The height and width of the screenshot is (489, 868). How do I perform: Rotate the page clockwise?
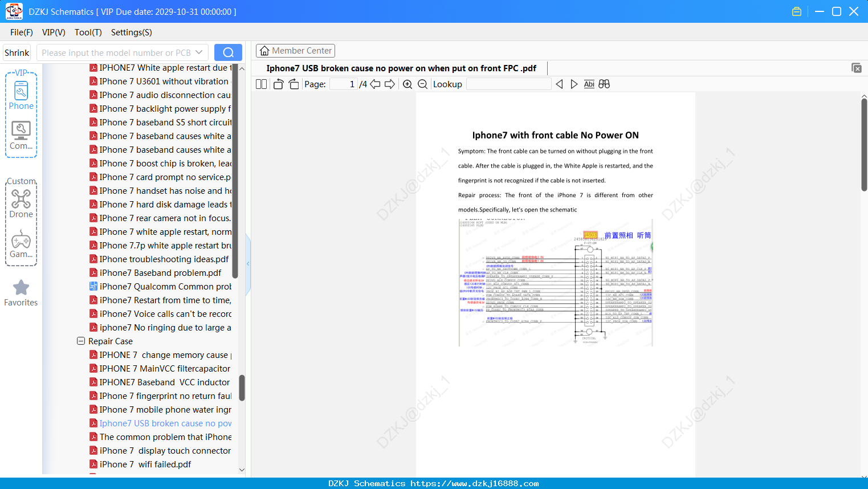click(x=294, y=84)
